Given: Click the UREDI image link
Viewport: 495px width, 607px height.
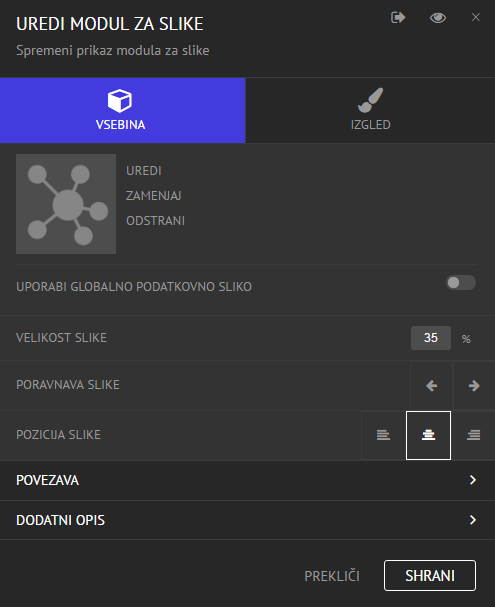Looking at the screenshot, I should 144,171.
